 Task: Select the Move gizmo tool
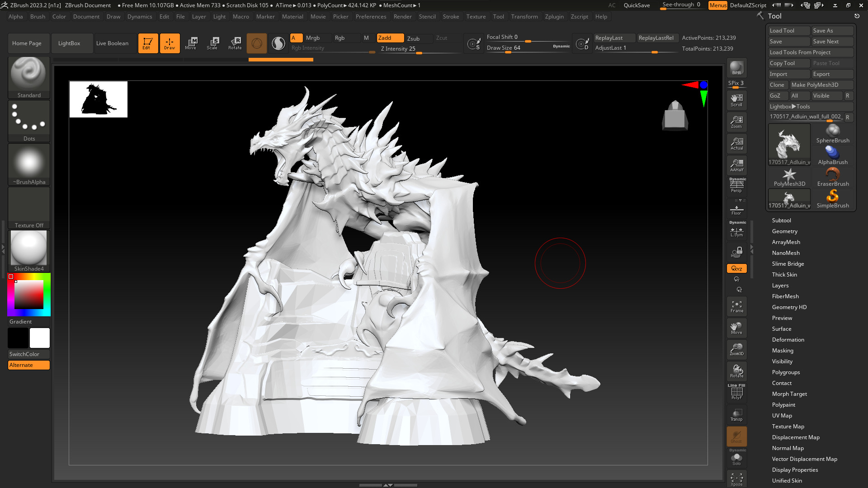pyautogui.click(x=191, y=43)
